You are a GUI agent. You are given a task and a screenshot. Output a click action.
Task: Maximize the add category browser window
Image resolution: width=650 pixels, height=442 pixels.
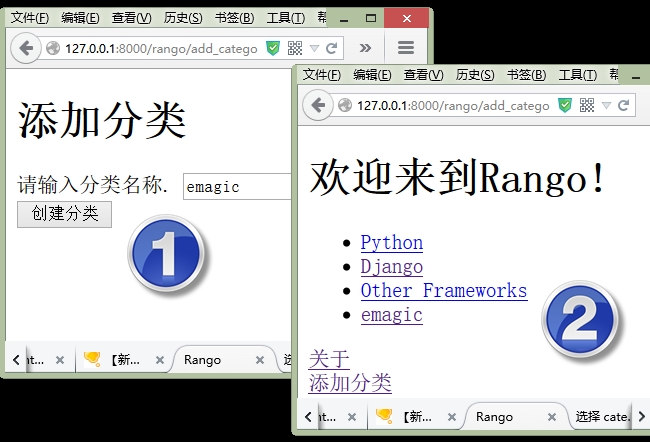(x=371, y=18)
